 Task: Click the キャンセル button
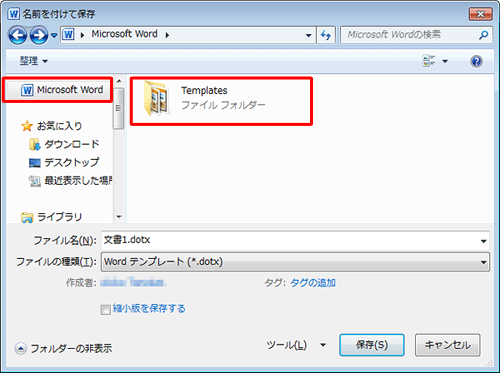click(448, 345)
